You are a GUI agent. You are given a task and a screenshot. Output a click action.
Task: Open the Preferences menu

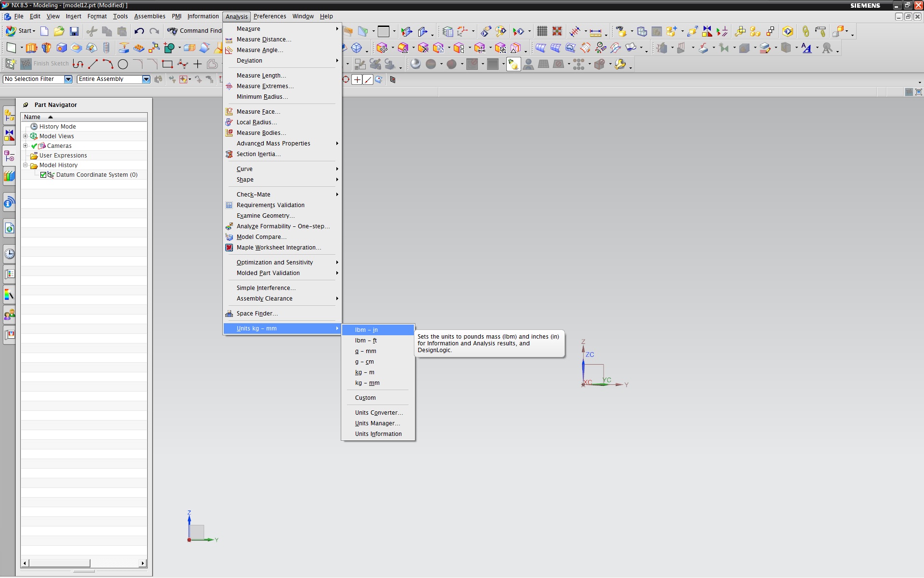269,16
